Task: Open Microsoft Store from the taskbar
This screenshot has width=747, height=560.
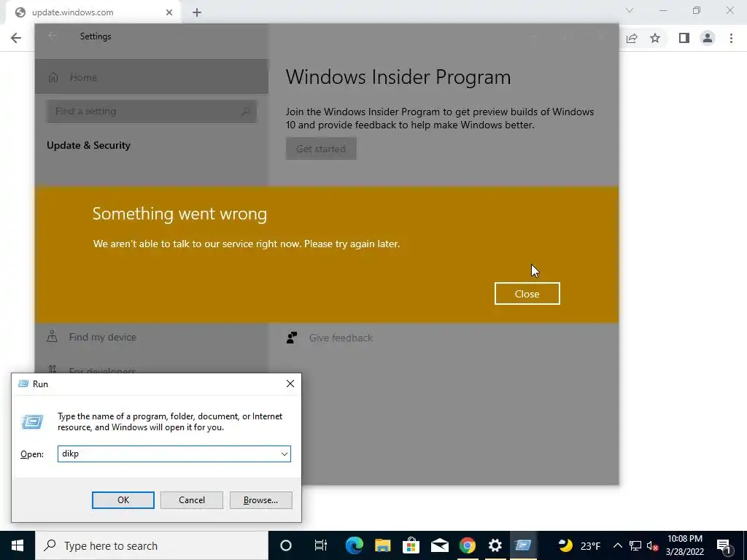Action: click(411, 545)
